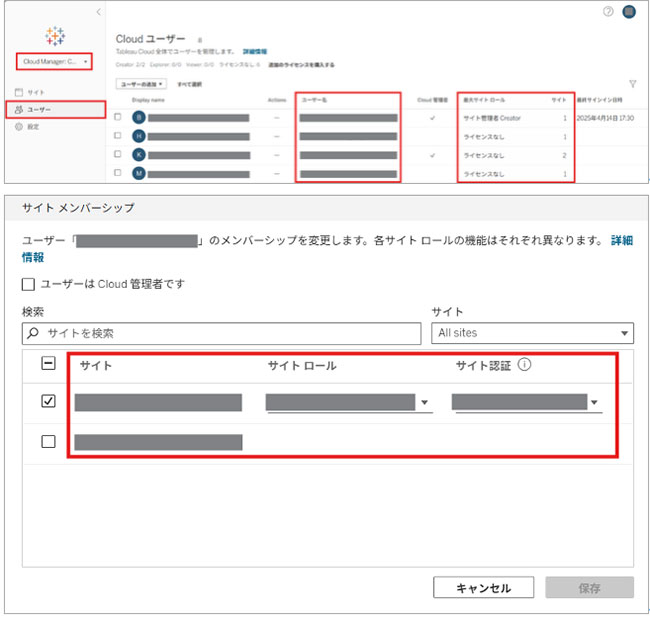Open the help question mark icon
The height and width of the screenshot is (620, 650).
click(608, 11)
